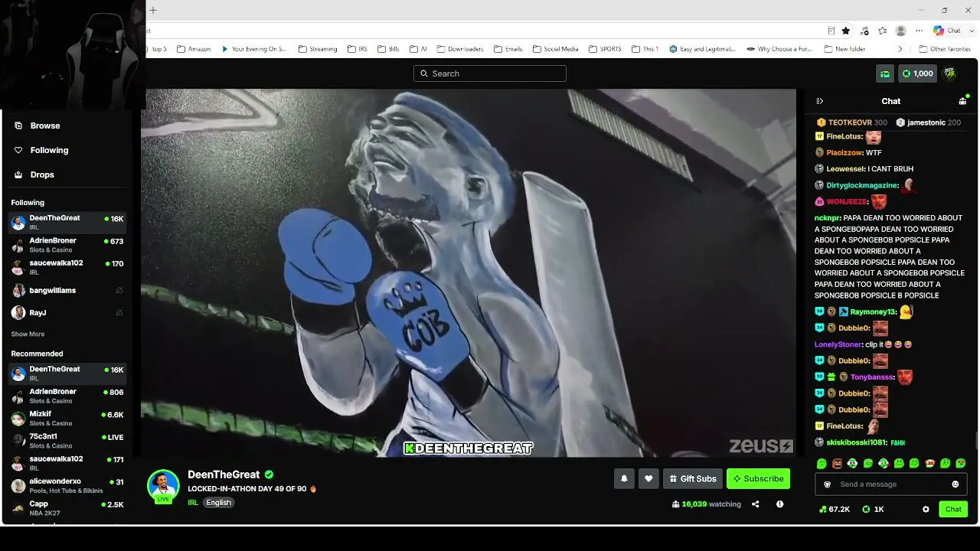Open the SPORTS bookmarks folder
This screenshot has width=980, height=551.
pyautogui.click(x=605, y=49)
